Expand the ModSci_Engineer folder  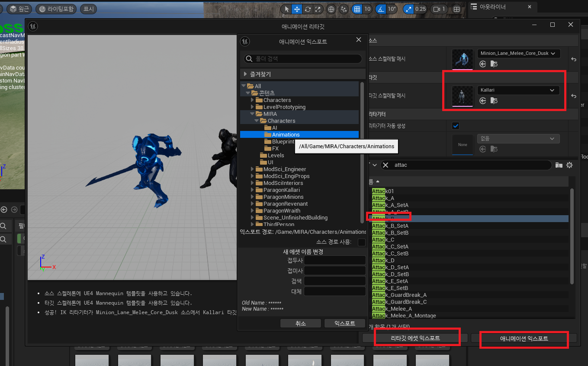(x=252, y=169)
